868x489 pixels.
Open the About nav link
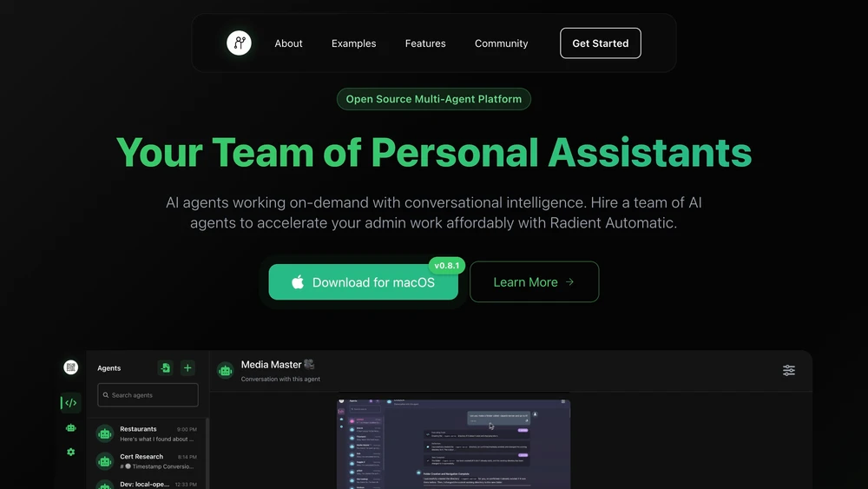click(288, 43)
